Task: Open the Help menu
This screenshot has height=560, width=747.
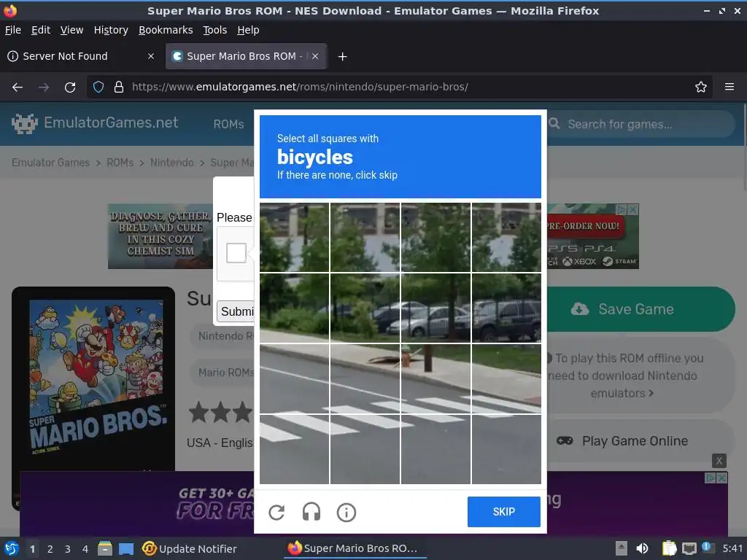Action: 248,30
